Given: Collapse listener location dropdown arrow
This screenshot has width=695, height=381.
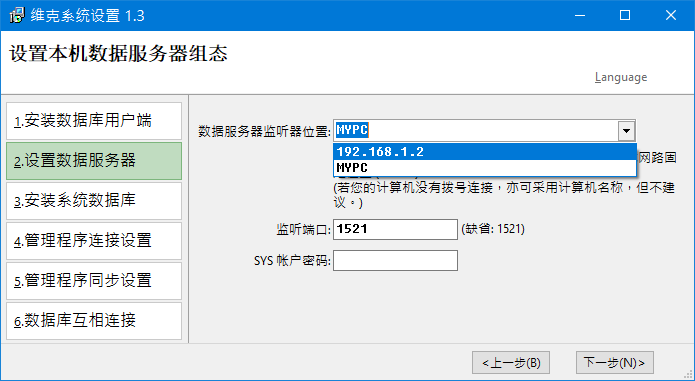Looking at the screenshot, I should [626, 131].
